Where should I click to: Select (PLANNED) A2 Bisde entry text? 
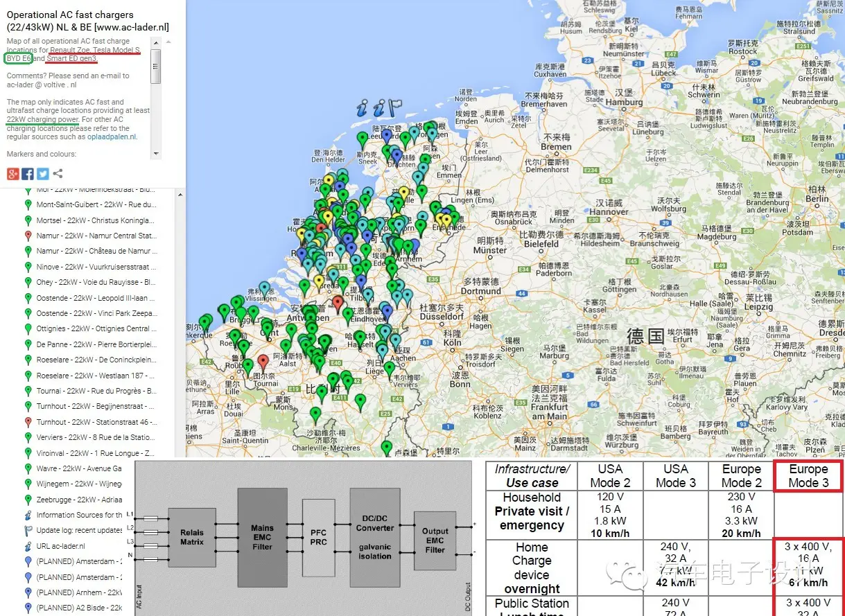click(x=80, y=609)
